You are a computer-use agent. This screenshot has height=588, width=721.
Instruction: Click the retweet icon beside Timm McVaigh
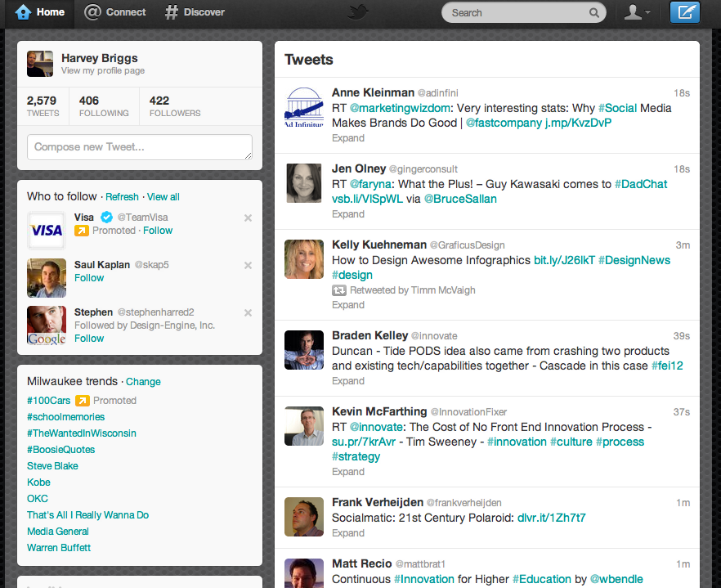339,290
